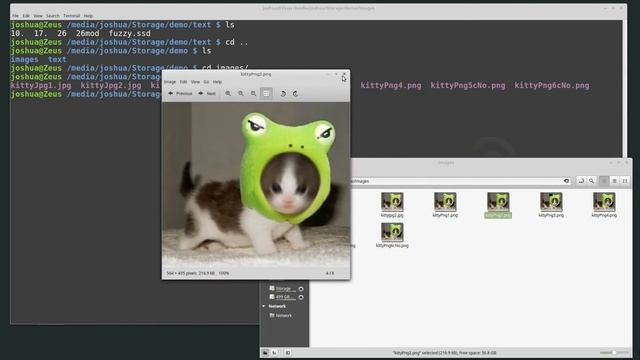Click the normal size zoom icon

[253, 93]
